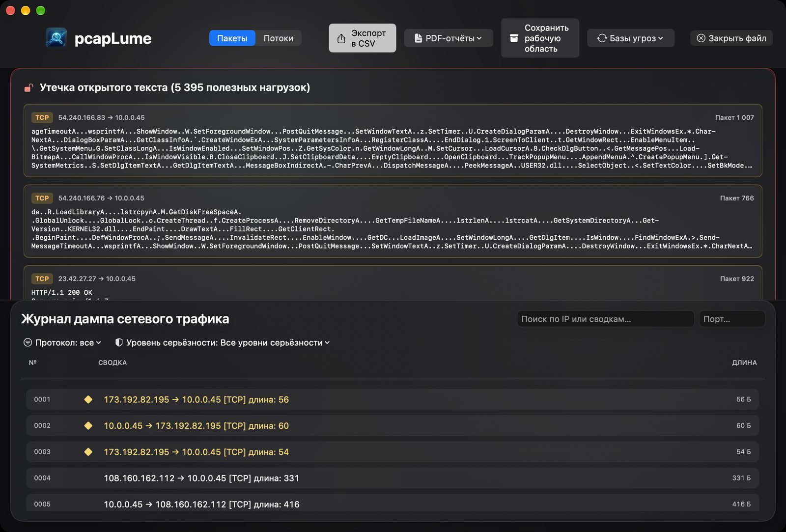Click the green macOS fullscreen button

tap(41, 10)
